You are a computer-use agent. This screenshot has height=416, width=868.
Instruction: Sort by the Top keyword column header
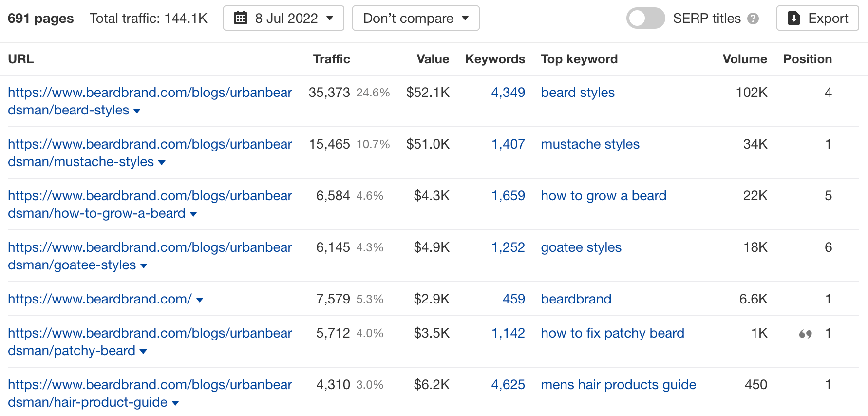(579, 59)
